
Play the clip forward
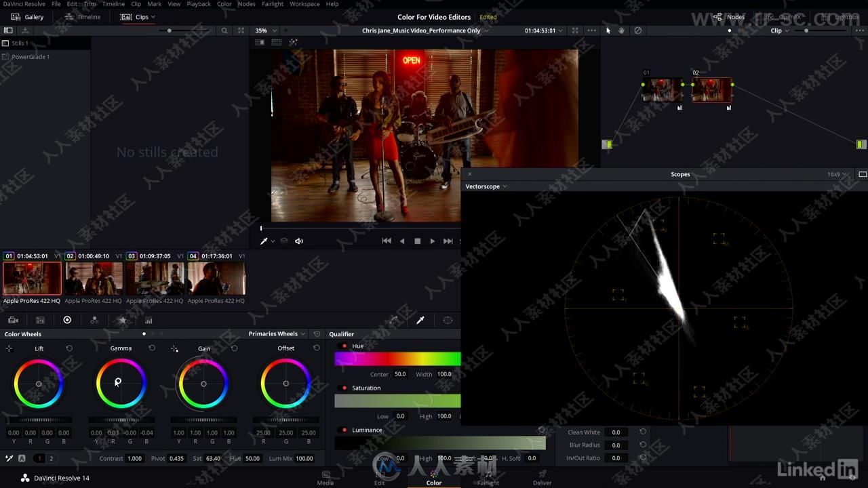[x=433, y=241]
